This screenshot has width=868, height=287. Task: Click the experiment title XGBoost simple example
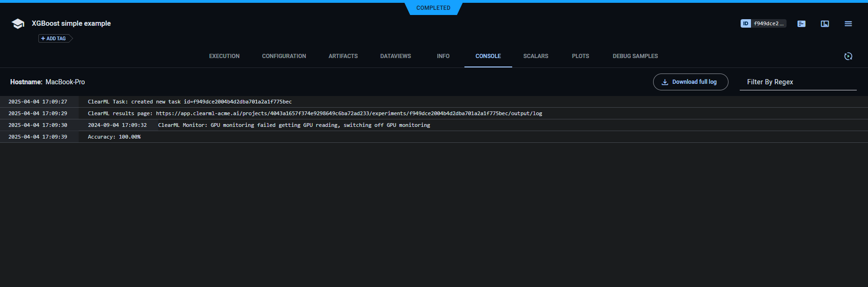[71, 23]
